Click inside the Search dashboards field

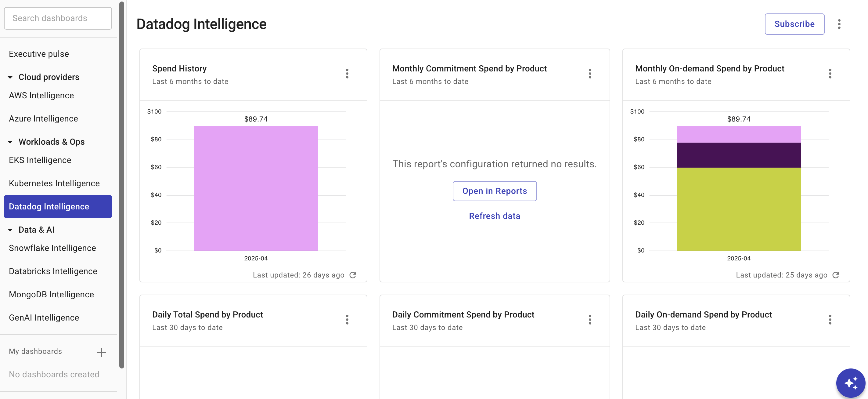click(58, 18)
